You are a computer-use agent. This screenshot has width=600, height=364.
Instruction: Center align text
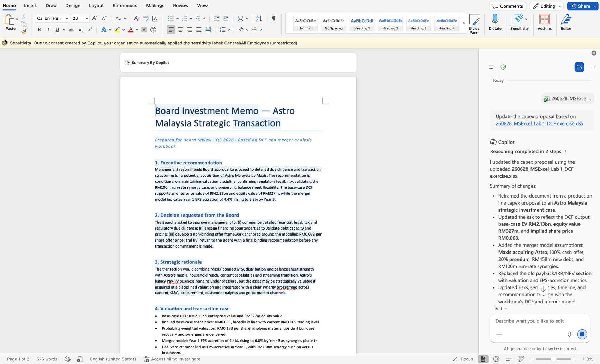(x=180, y=30)
